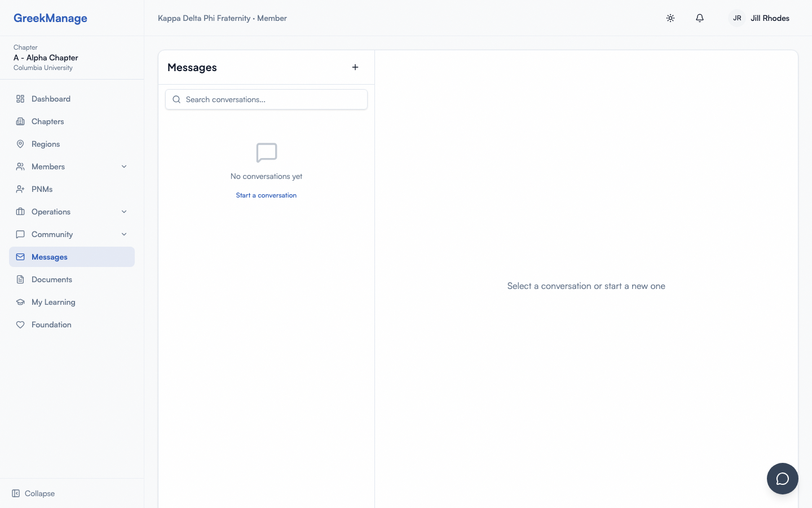Expand the Members section
Image resolution: width=812 pixels, height=508 pixels.
coord(124,167)
